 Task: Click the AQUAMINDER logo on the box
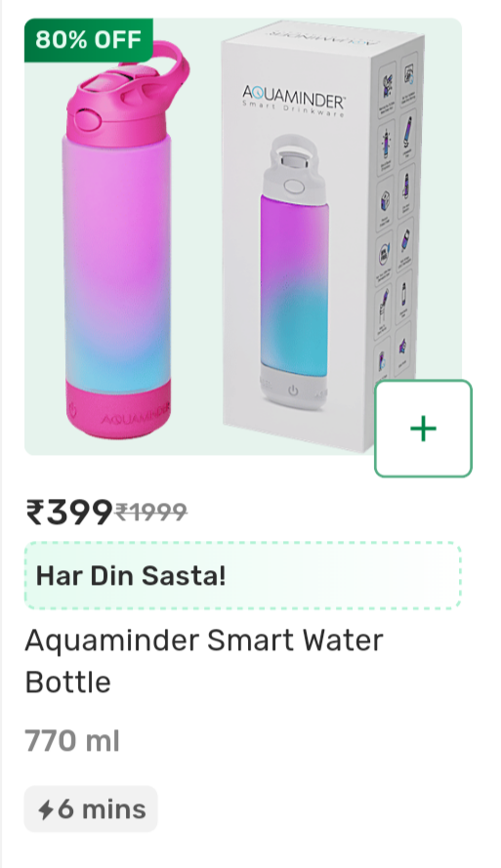point(293,101)
